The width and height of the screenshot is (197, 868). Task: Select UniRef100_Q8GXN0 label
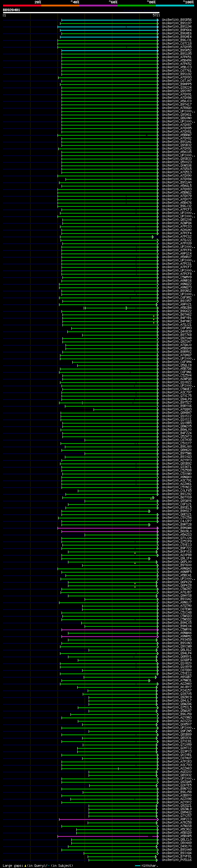(x=176, y=118)
